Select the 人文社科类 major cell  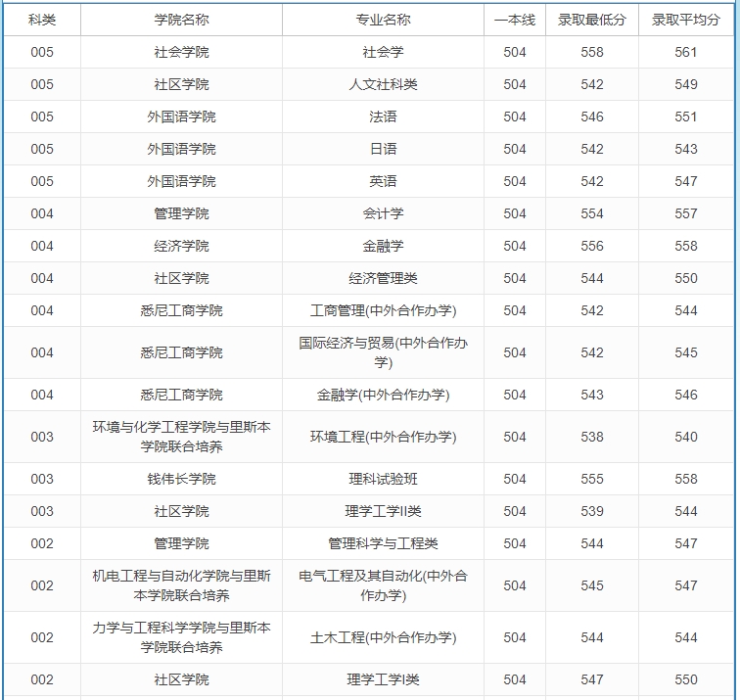point(383,84)
